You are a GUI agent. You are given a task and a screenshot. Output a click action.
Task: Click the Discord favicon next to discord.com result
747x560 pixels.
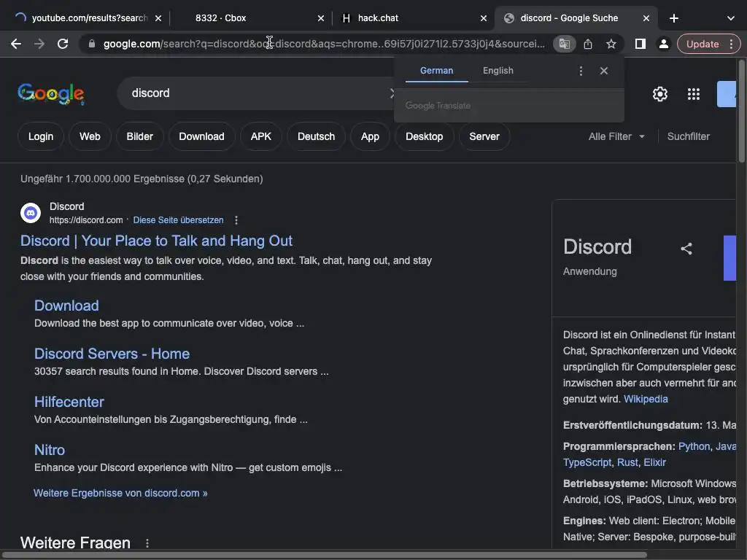tap(31, 213)
